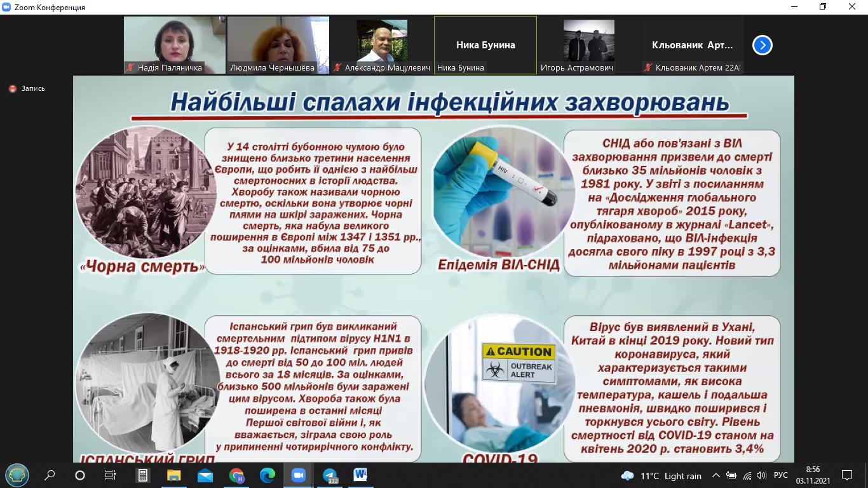Click the '«Чорна смерть»' caption
The width and height of the screenshot is (868, 488).
[x=143, y=267]
